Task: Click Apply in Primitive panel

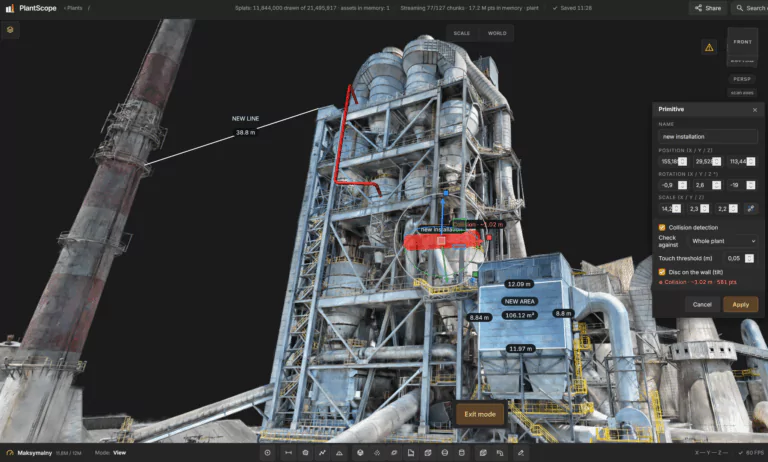Action: click(x=740, y=305)
